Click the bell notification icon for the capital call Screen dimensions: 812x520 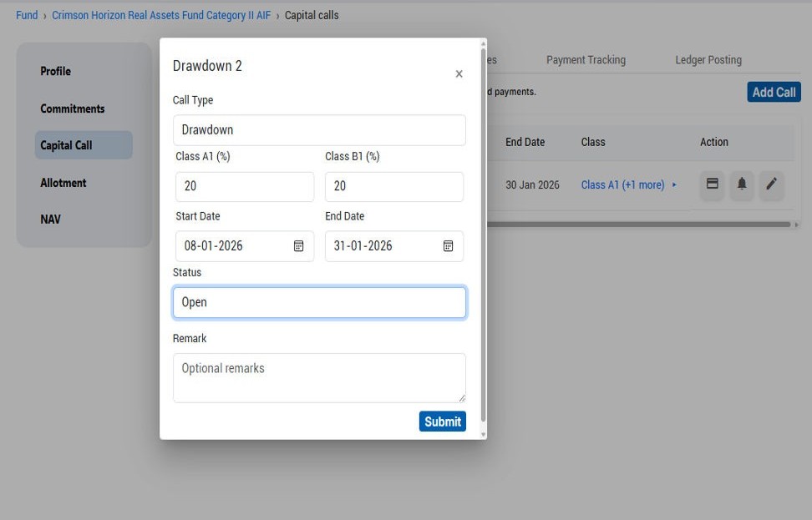pos(742,185)
